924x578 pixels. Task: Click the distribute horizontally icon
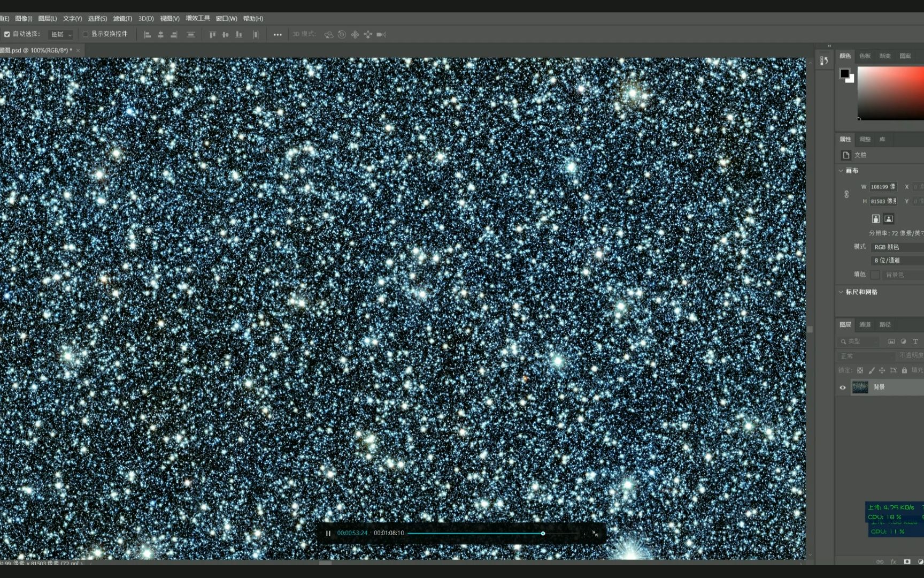(256, 34)
